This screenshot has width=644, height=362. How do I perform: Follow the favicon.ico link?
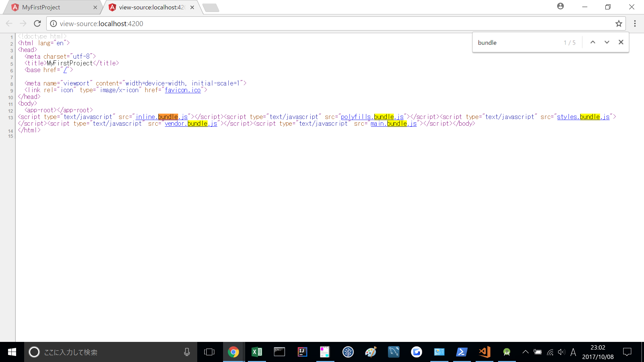(182, 90)
